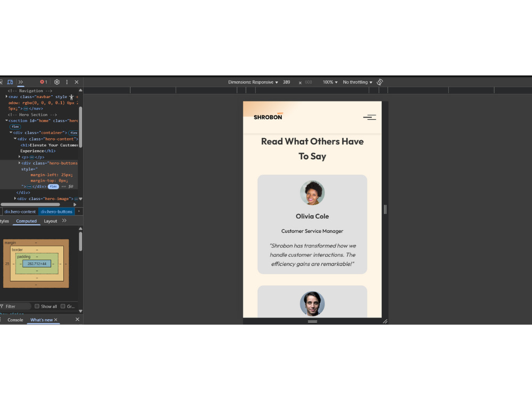532x399 pixels.
Task: Show more sidebar tabs chevron beside Layout
Action: (64, 221)
